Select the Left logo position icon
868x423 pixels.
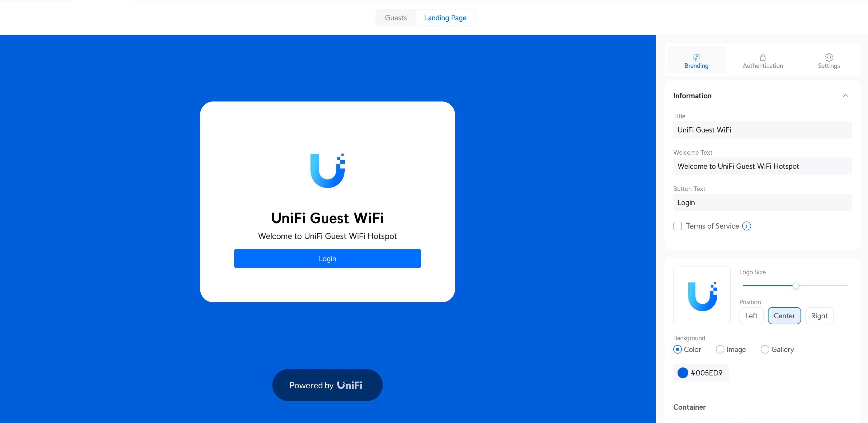(x=752, y=315)
